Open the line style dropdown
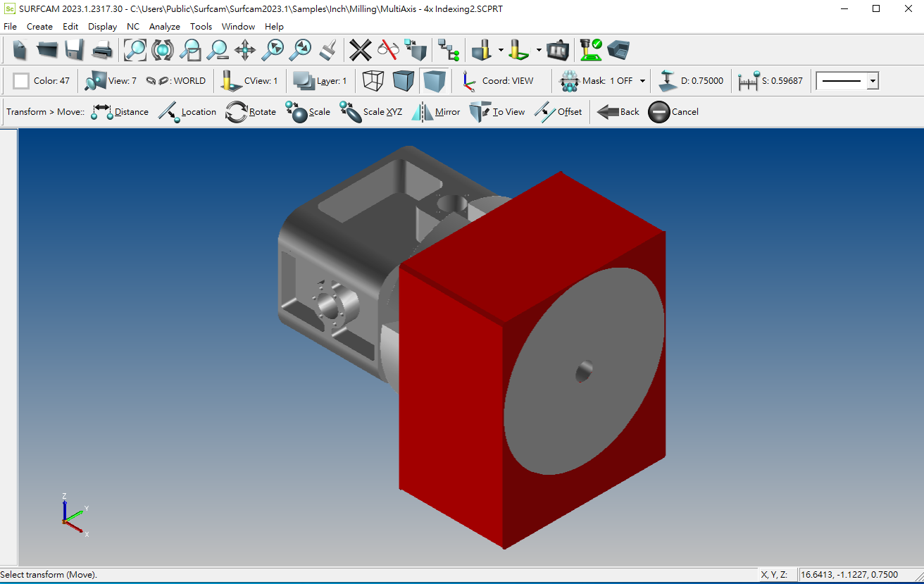The height and width of the screenshot is (584, 924). 873,81
